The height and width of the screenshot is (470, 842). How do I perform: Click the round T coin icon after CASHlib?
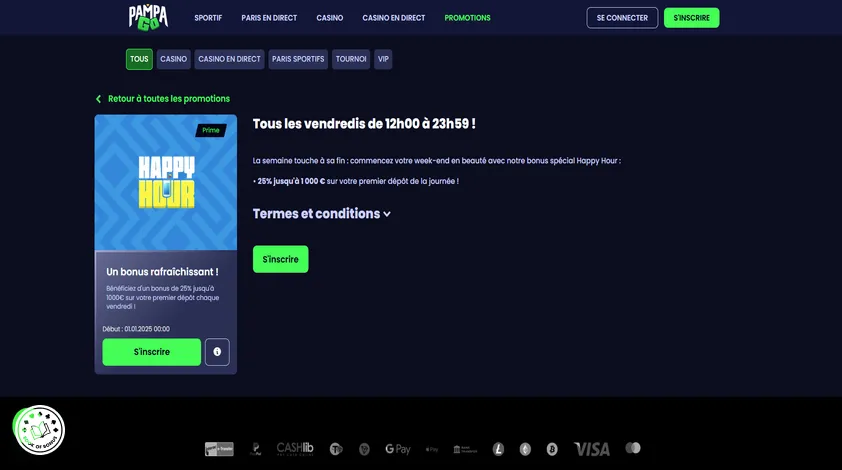[336, 449]
